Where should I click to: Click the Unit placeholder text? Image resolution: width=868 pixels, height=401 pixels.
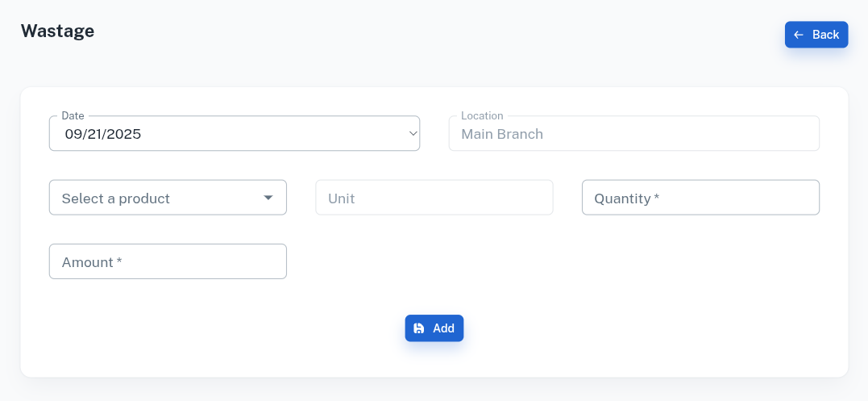pyautogui.click(x=342, y=198)
